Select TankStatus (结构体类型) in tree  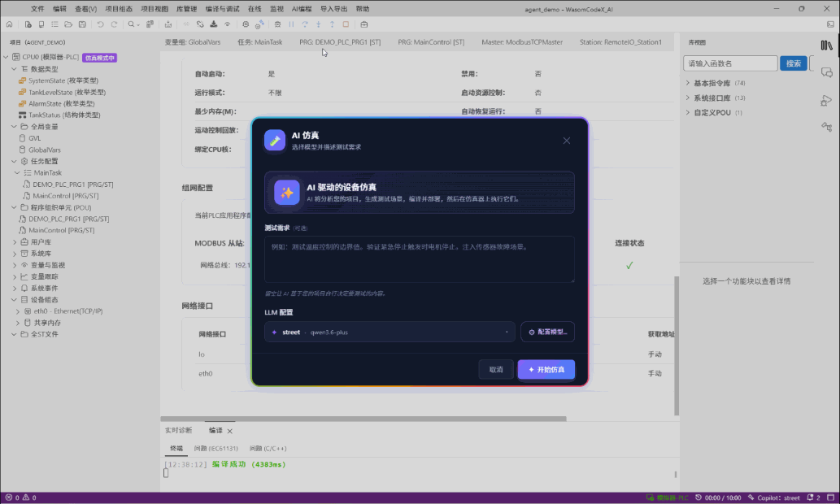coord(64,115)
